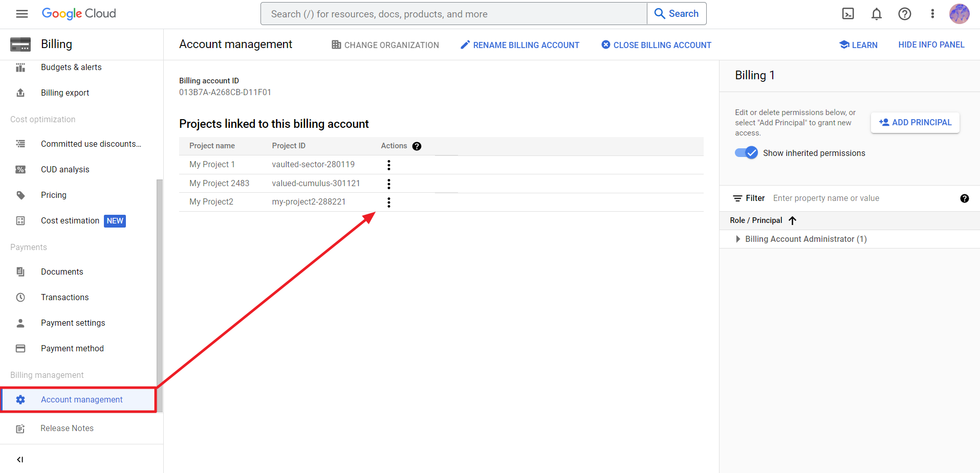Click the Filter lines icon
The image size is (980, 473).
737,198
